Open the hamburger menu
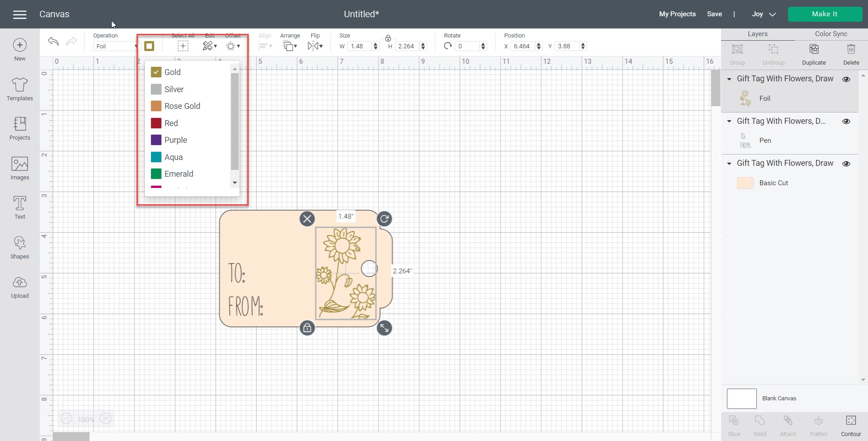 coord(20,14)
